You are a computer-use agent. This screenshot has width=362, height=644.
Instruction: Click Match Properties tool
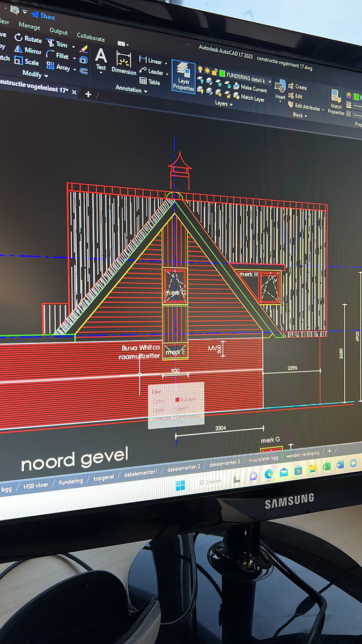tap(336, 102)
